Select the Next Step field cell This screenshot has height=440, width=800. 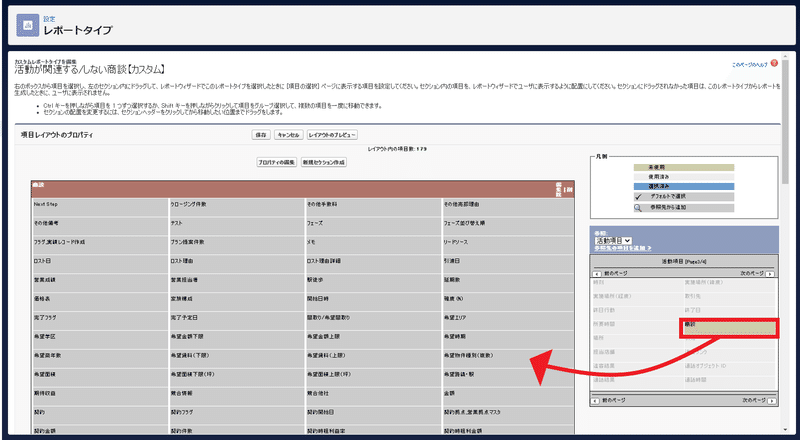(x=99, y=207)
